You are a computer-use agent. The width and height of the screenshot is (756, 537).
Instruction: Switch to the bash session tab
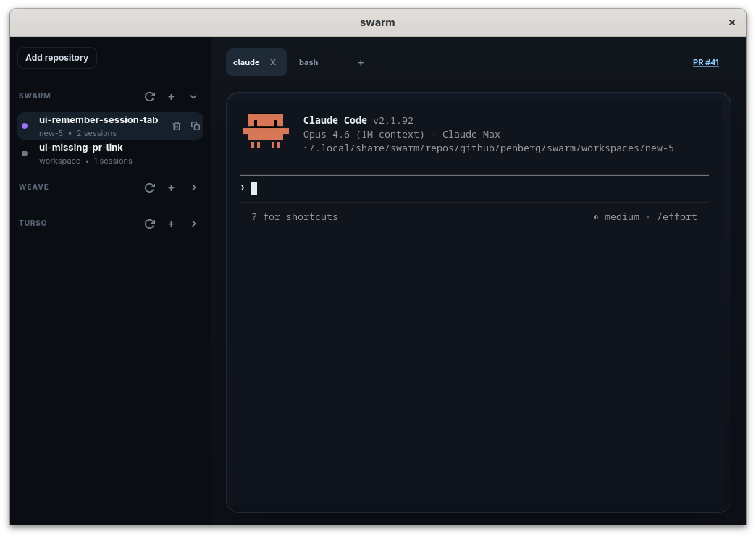tap(308, 62)
